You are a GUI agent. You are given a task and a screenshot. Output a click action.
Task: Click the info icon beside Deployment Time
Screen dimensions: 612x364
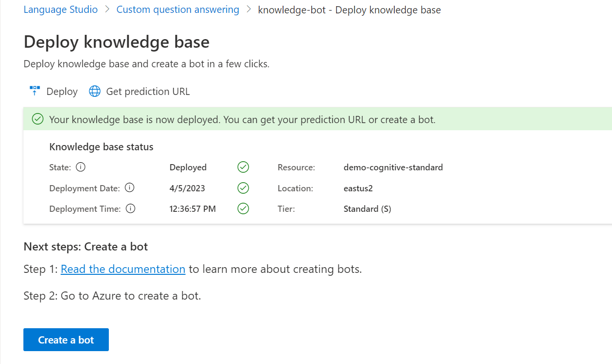point(130,208)
